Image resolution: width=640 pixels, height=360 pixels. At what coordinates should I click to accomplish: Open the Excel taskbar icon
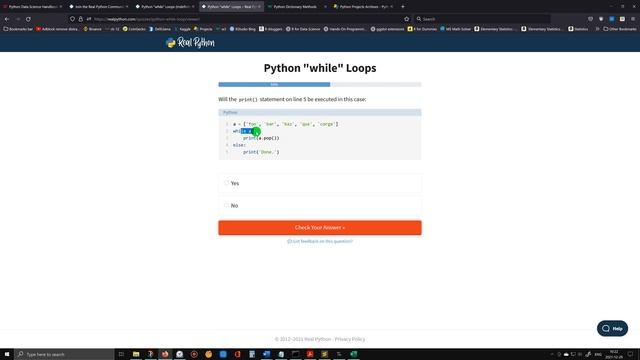[x=353, y=354]
